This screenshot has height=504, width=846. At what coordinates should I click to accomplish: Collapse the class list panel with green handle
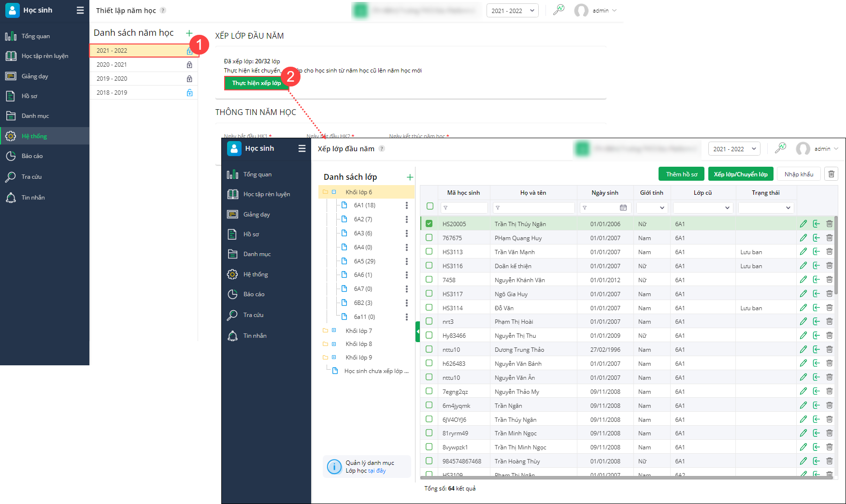click(x=417, y=332)
